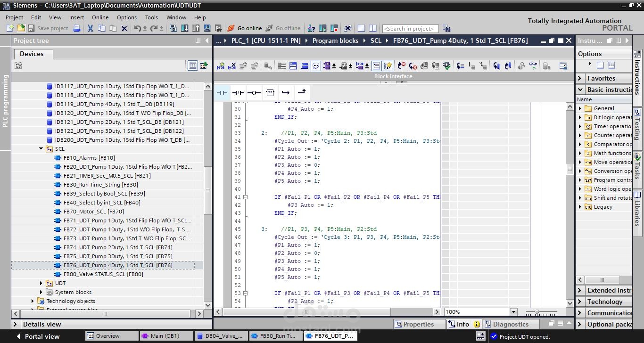Insert an empty box instruction

(270, 93)
